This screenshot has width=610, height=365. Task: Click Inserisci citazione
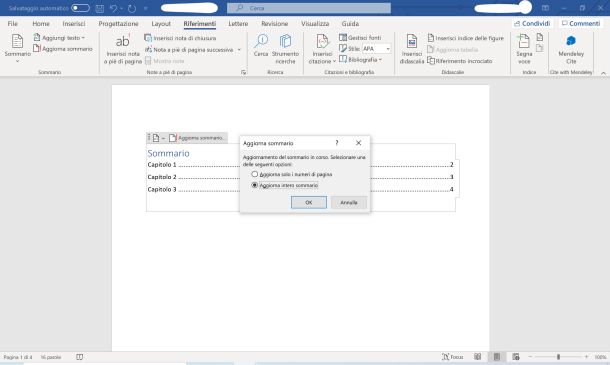tap(322, 49)
